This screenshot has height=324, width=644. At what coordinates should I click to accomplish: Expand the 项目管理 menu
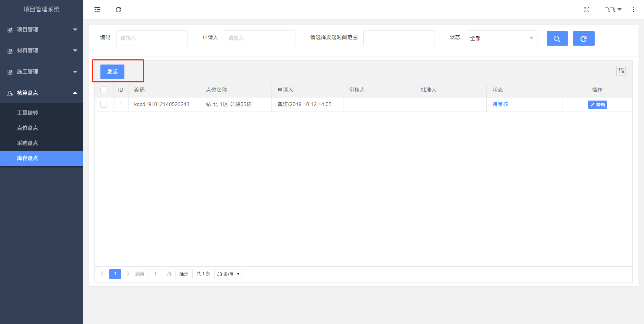75,30
